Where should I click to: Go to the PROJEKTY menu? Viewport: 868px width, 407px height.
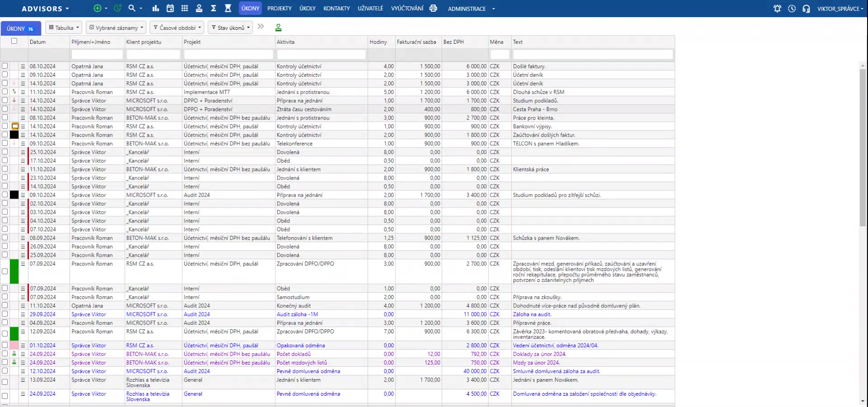[279, 9]
